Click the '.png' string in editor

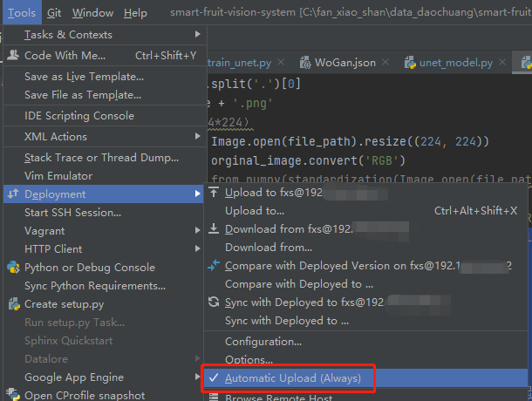[252, 103]
